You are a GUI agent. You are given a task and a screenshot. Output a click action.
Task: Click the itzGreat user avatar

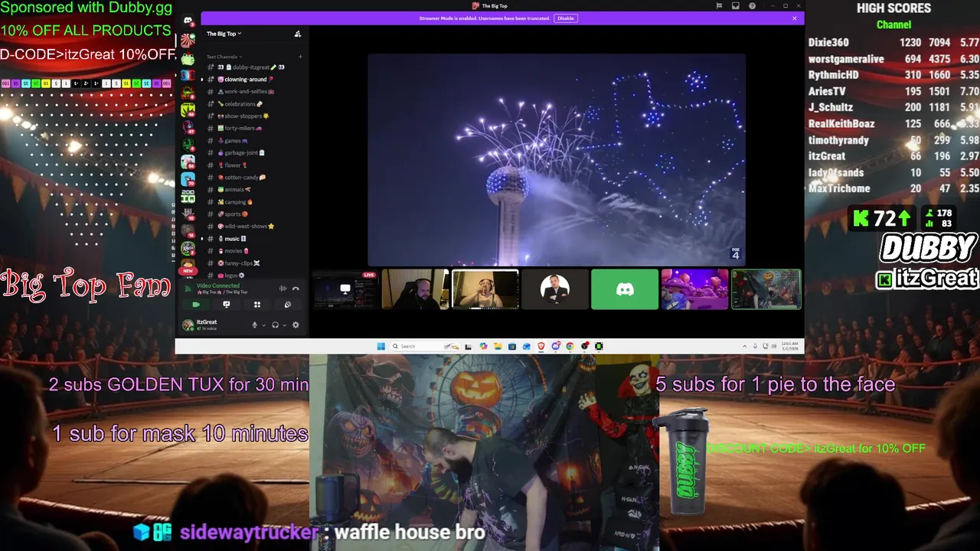click(188, 325)
